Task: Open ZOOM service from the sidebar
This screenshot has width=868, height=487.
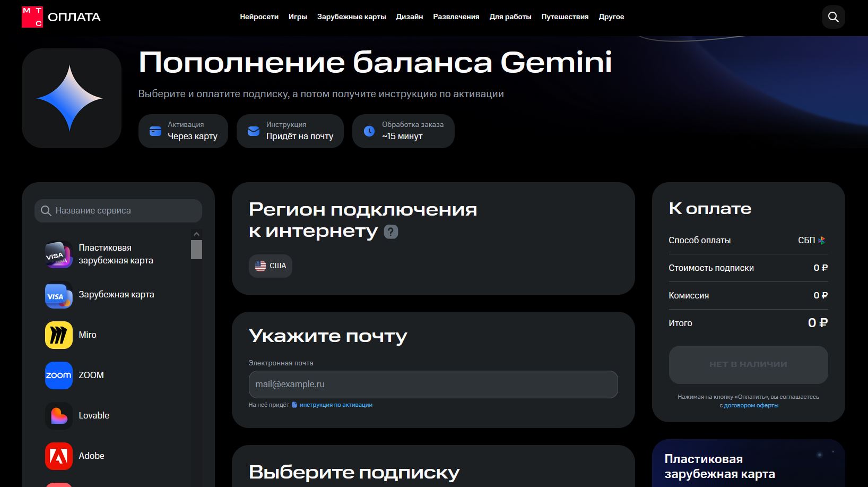Action: click(58, 375)
